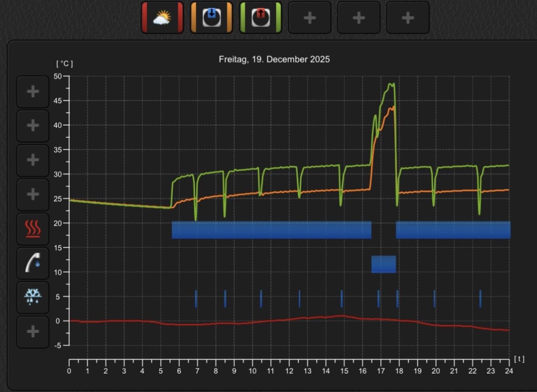537x392 pixels.
Task: Click the small blue hot water bar near hour 17
Action: 383,264
